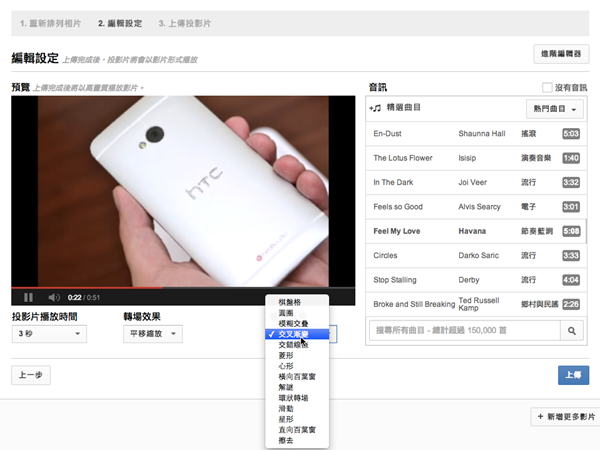Click the search magnifier button
Screen dimensions: 600x450
(572, 331)
